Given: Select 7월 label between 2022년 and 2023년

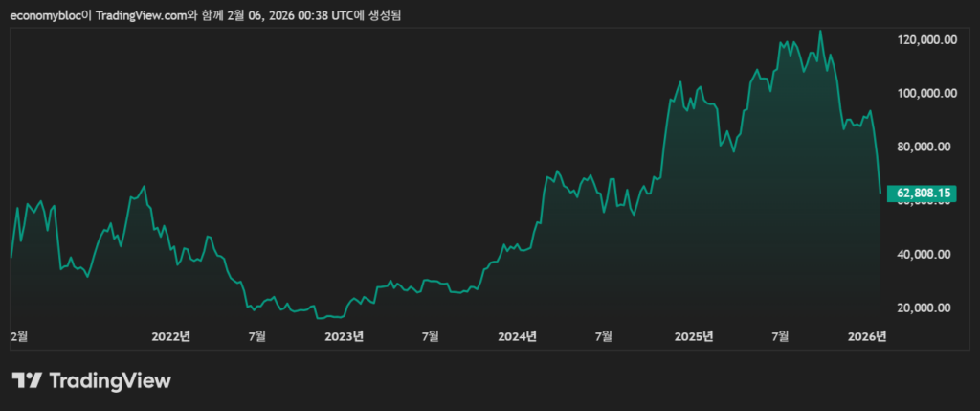Looking at the screenshot, I should 256,336.
